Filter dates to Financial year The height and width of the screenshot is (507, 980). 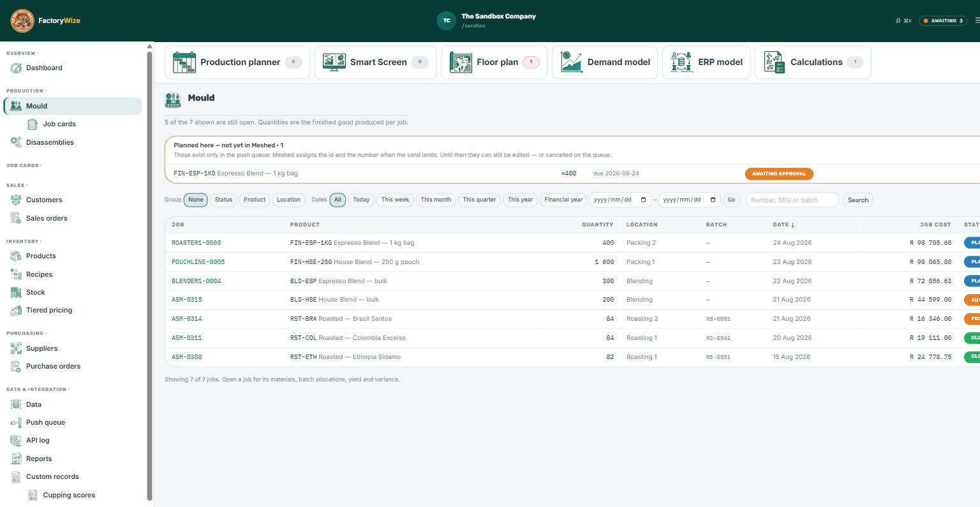[x=563, y=200]
